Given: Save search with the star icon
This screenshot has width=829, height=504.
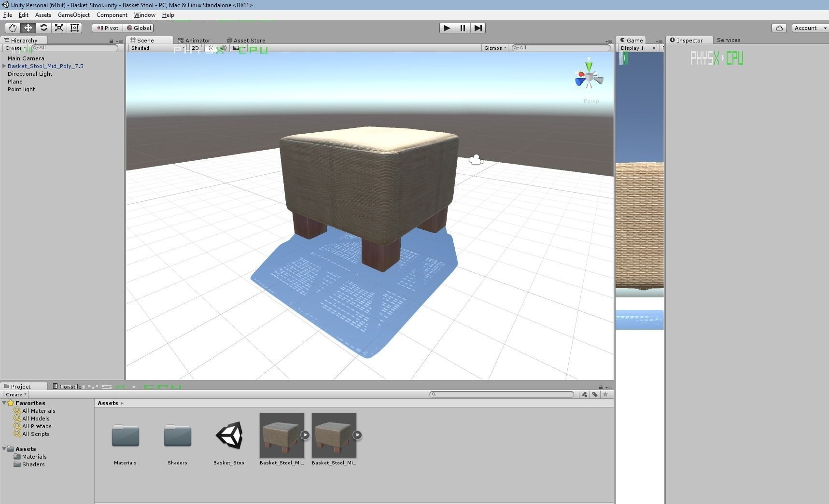Looking at the screenshot, I should coord(605,394).
